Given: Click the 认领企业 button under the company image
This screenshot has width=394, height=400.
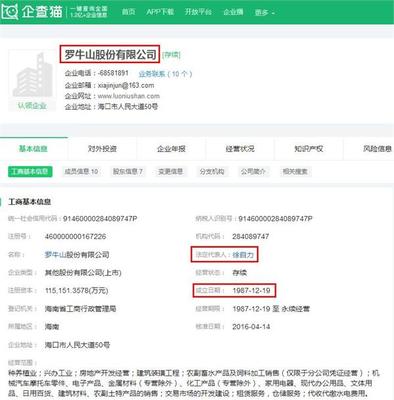Looking at the screenshot, I should click(x=32, y=106).
